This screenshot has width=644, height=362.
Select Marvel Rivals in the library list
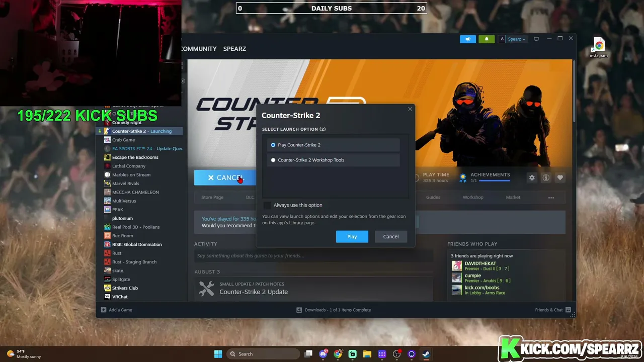[125, 184]
